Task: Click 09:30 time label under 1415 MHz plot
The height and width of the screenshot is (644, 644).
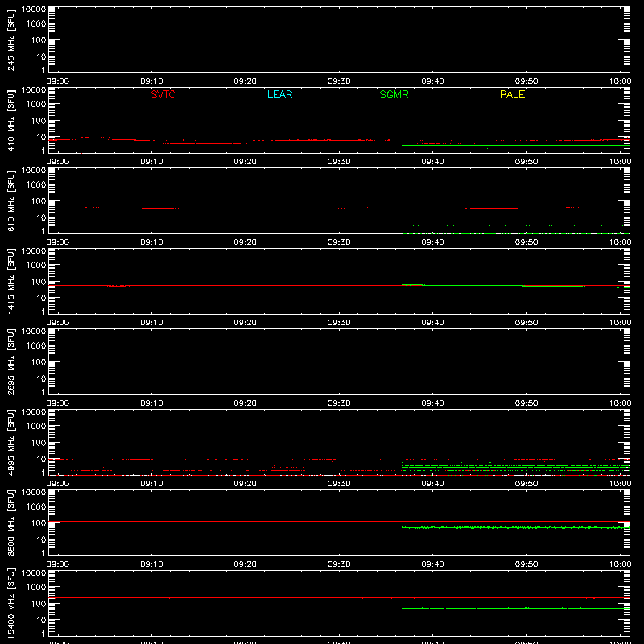Action: pos(339,323)
